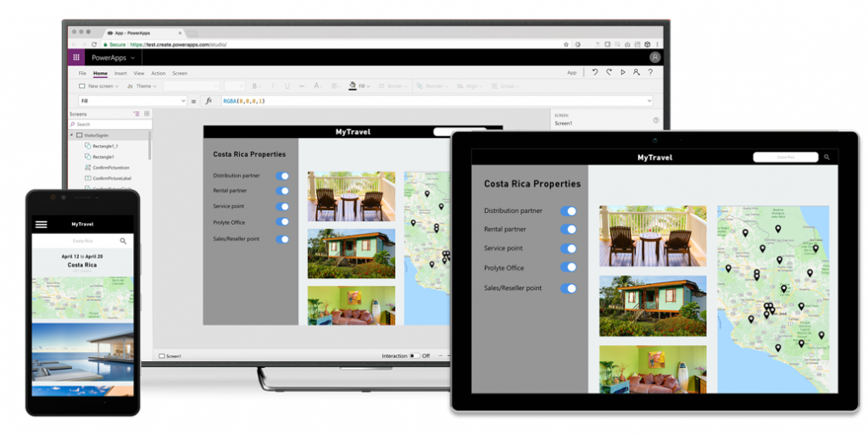Click the App button in the toolbar
868x435 pixels.
click(x=572, y=73)
